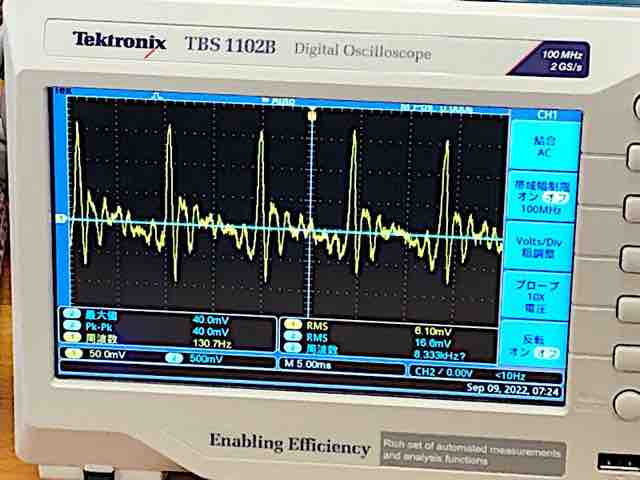Push the bezel button beside 結合 AC

(635, 157)
